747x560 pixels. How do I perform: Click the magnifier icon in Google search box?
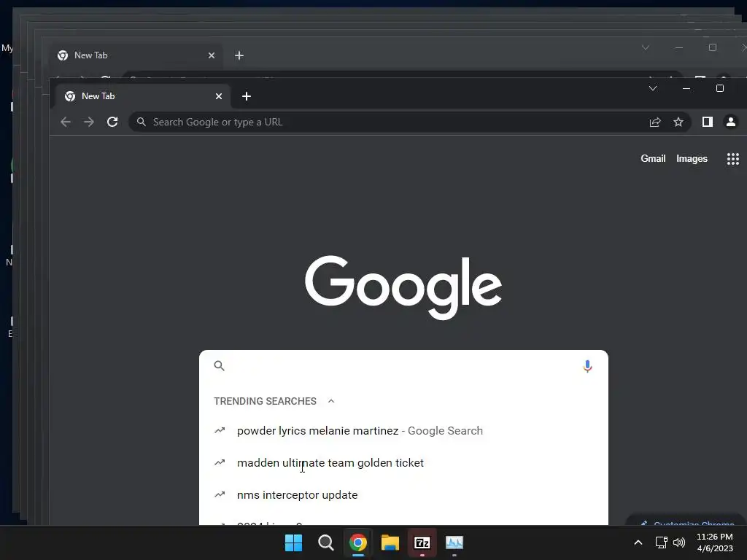[219, 366]
